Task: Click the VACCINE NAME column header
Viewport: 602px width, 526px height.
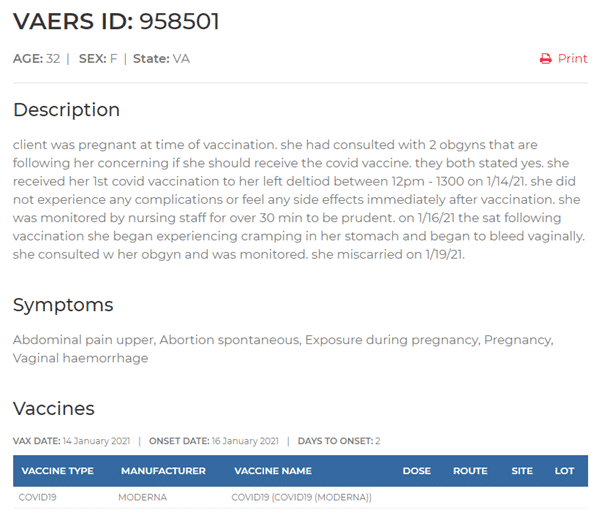Action: coord(273,471)
